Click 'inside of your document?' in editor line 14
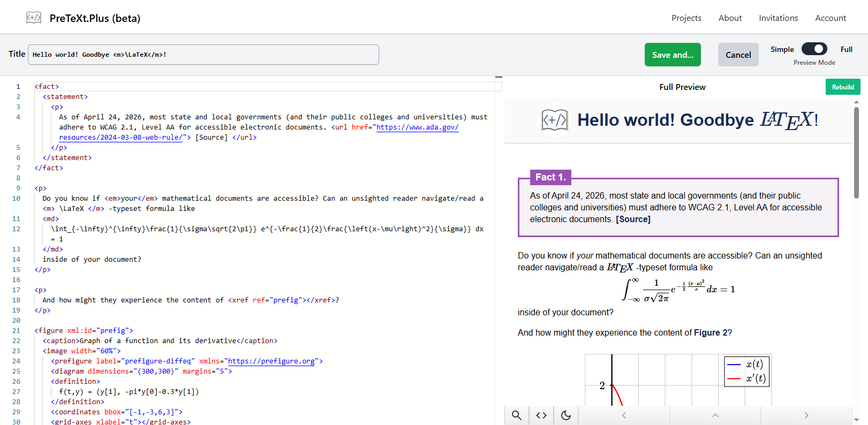The width and height of the screenshot is (868, 425). (92, 259)
